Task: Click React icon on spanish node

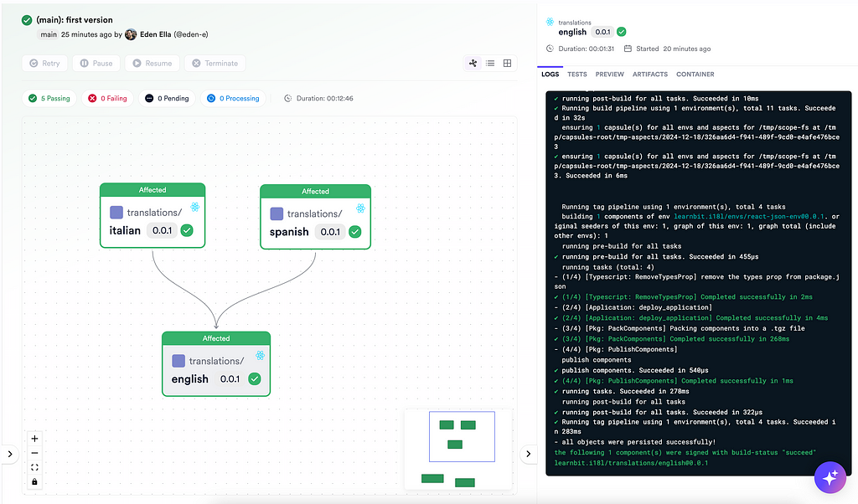Action: [x=360, y=208]
